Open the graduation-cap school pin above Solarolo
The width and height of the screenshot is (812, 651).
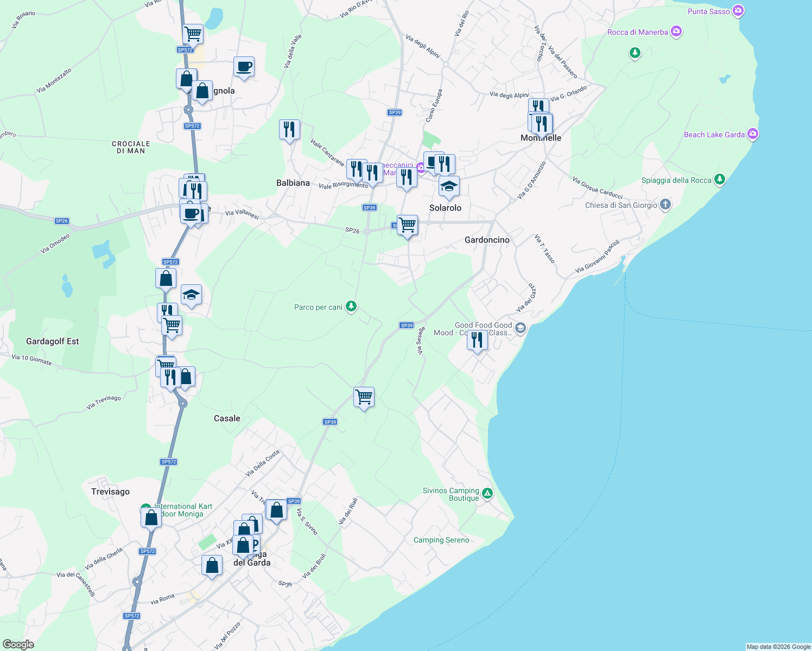pos(448,186)
